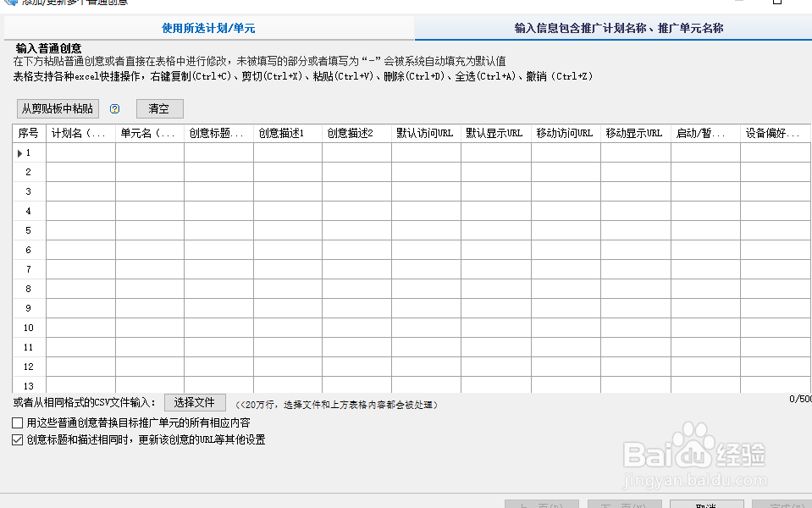Click the help question mark icon

(114, 108)
